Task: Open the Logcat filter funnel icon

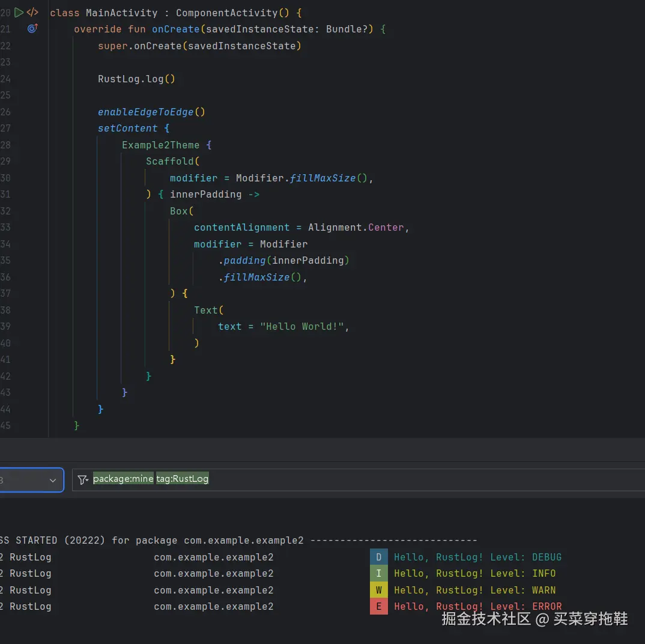Action: pyautogui.click(x=83, y=479)
